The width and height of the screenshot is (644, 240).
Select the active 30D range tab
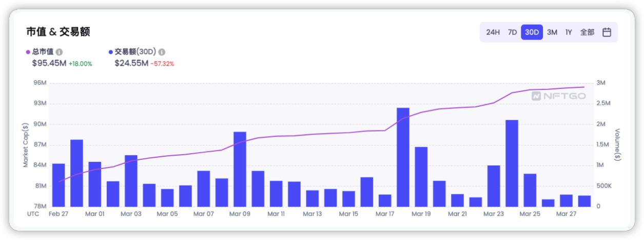coord(532,32)
